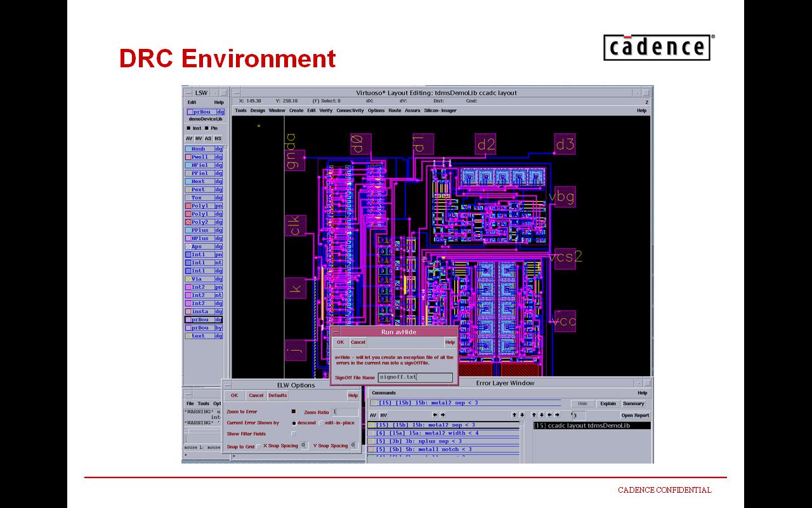Select the Tox layer row
Screen dimensions: 812x508
pos(204,197)
